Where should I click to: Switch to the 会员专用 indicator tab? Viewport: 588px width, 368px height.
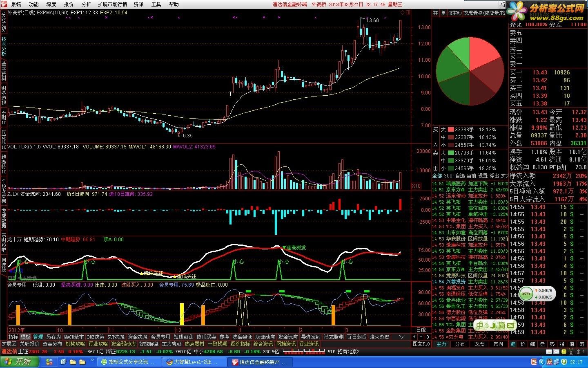coord(160,337)
